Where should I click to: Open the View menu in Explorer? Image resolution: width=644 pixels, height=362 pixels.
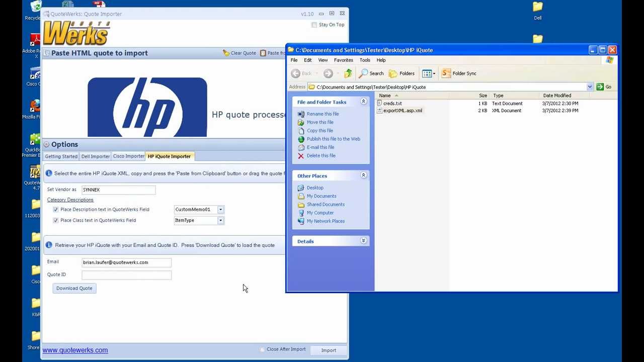[x=323, y=60]
